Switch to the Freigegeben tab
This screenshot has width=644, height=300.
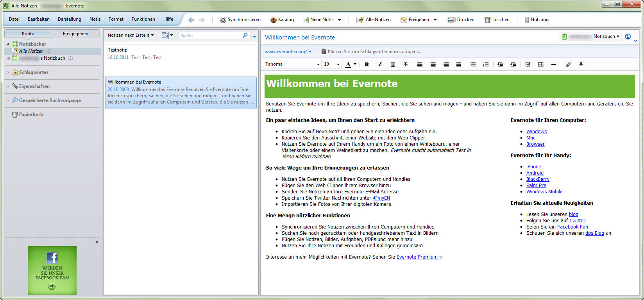point(75,34)
